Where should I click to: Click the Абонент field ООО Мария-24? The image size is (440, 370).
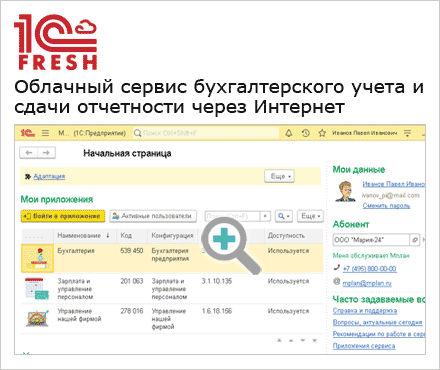coord(371,240)
